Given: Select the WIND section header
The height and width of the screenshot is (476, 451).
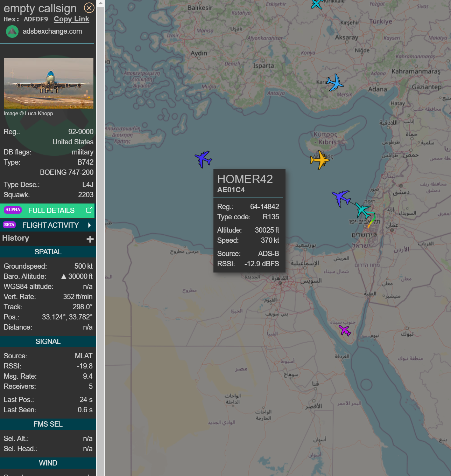Looking at the screenshot, I should [48, 463].
